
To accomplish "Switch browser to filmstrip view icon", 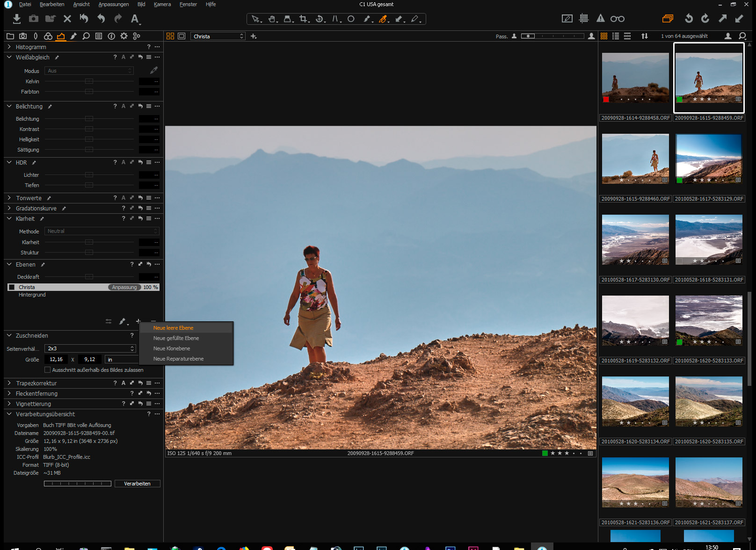I will click(627, 36).
